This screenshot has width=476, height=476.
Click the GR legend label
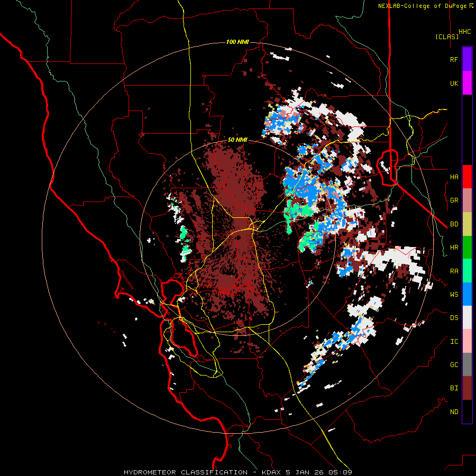[454, 200]
